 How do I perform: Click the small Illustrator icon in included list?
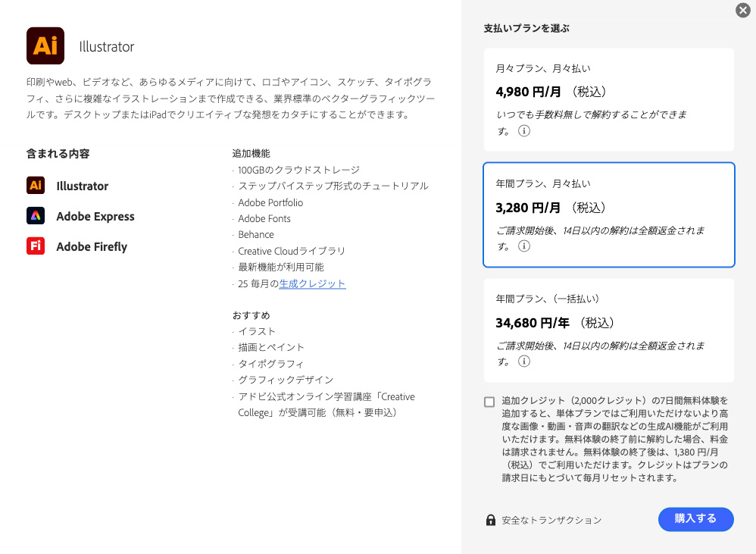point(36,186)
